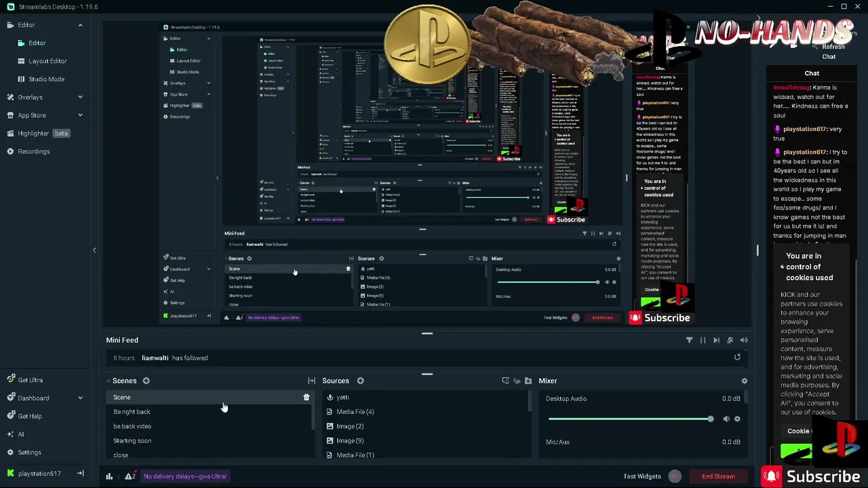Click 'No delivery delays—give Ultra!' banner
Viewport: 868px width, 488px height.
pos(185,476)
